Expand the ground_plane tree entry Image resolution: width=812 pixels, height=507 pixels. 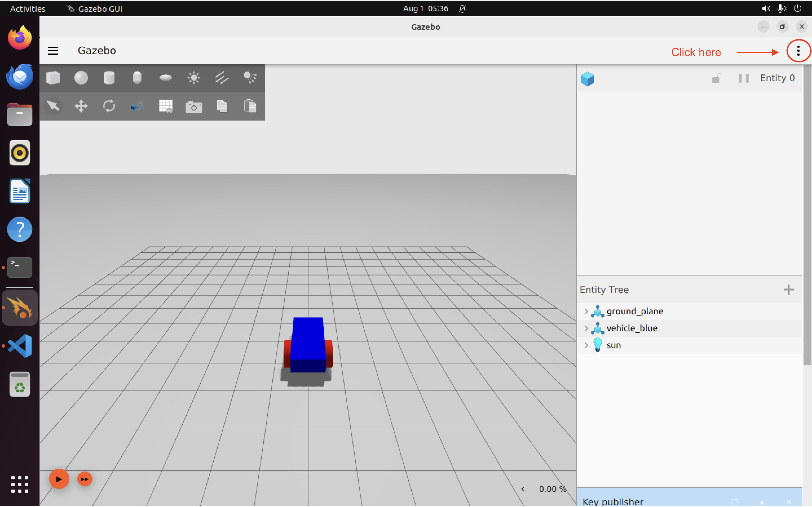pos(586,311)
